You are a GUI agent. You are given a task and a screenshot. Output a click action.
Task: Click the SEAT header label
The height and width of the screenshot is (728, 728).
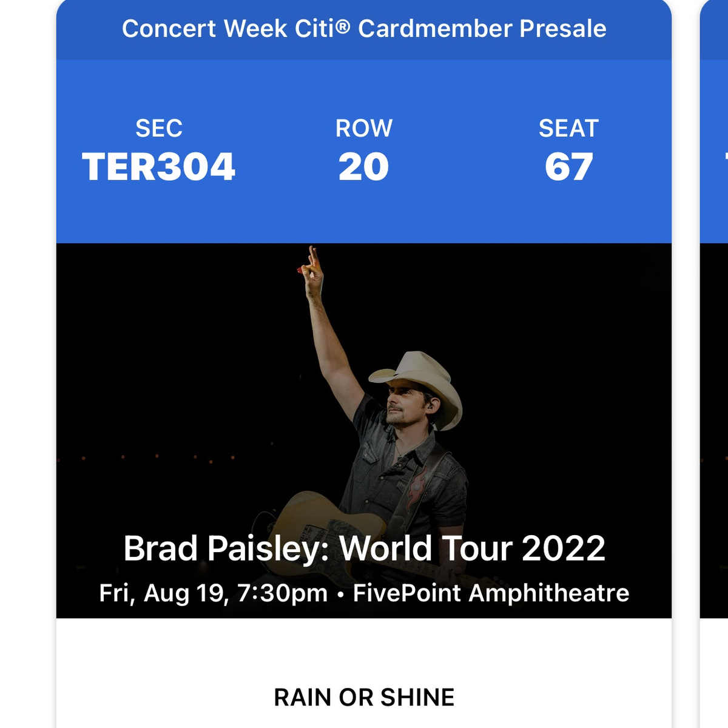[x=568, y=129]
